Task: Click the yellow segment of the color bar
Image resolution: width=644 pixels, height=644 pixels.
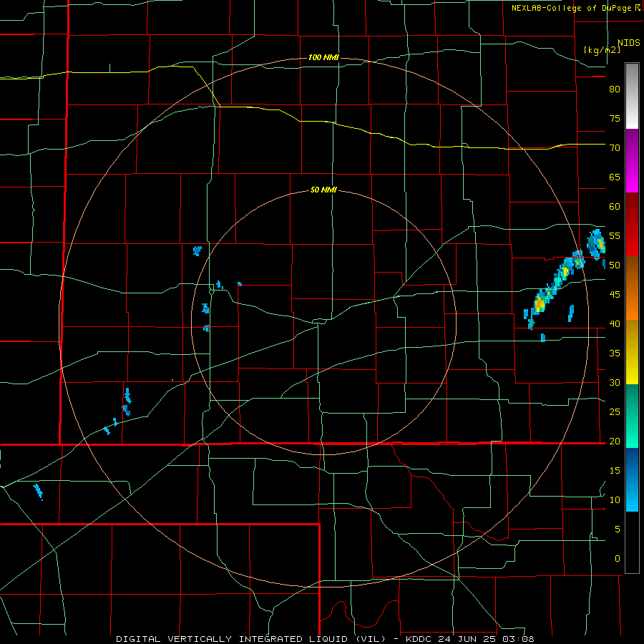Action: (632, 352)
